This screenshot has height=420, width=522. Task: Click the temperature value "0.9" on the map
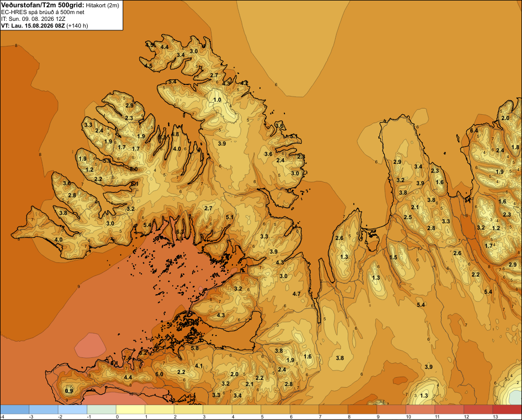pos(69,391)
